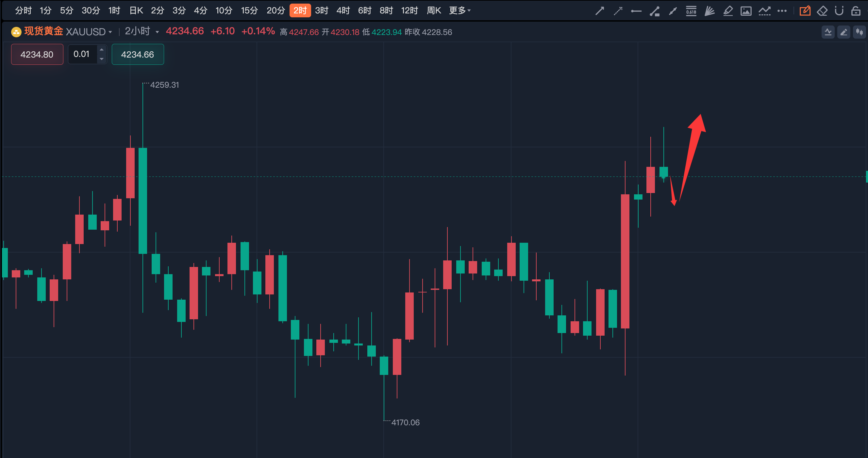Switch to the 日K timeframe tab
Viewport: 868px width, 458px height.
click(136, 10)
